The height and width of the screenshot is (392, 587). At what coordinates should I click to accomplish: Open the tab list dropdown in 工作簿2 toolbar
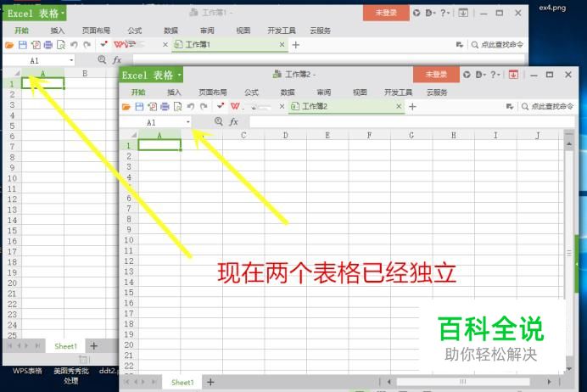(x=510, y=107)
